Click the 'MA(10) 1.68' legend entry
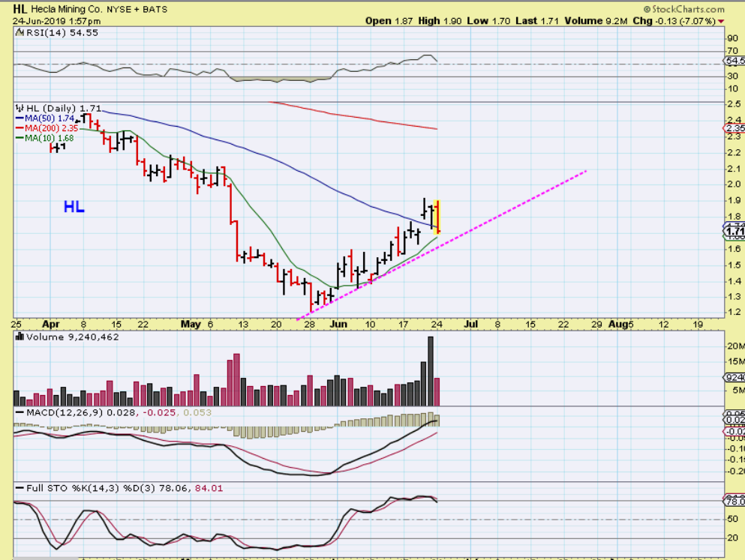This screenshot has width=745, height=560. (x=45, y=138)
